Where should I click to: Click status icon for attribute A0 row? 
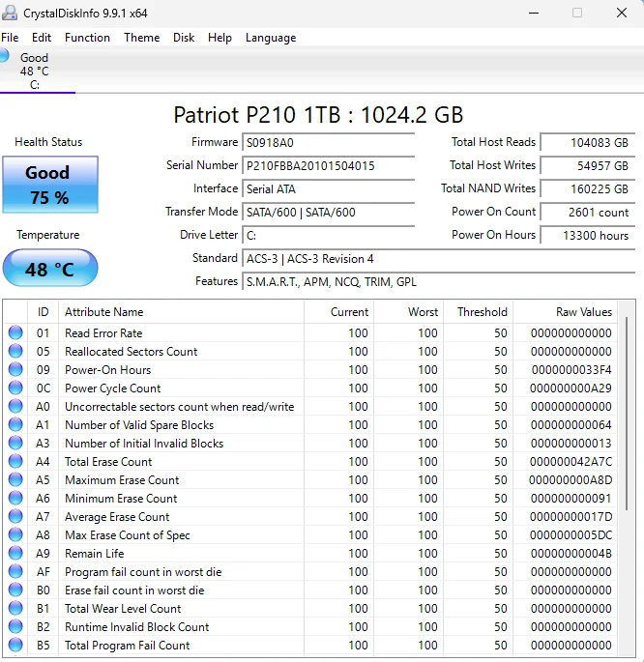pos(15,406)
